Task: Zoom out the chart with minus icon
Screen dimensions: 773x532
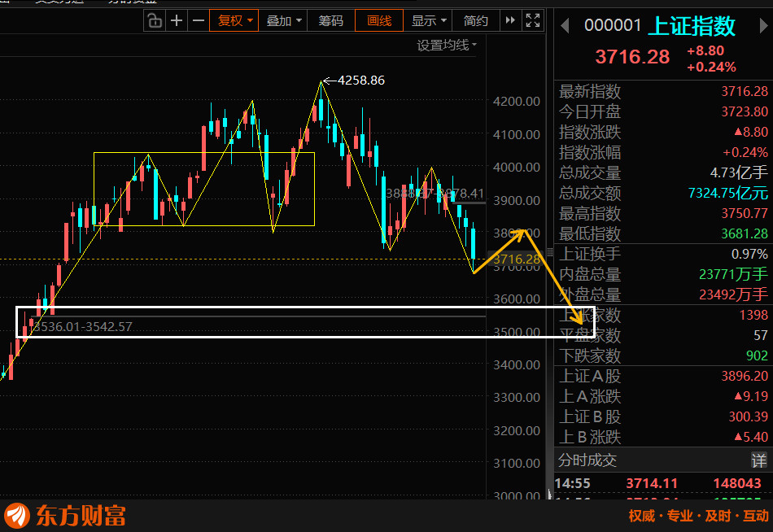Action: pos(199,20)
